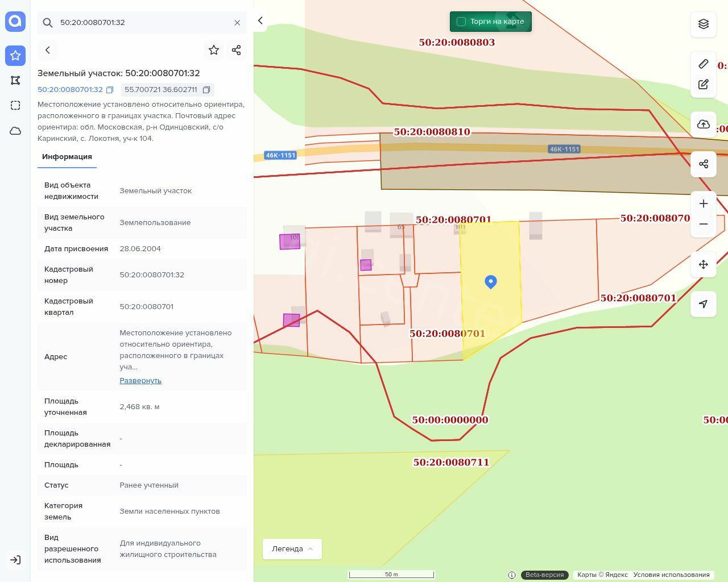Enable the "Торги на карте" checkbox
The width and height of the screenshot is (728, 582).
(x=461, y=22)
